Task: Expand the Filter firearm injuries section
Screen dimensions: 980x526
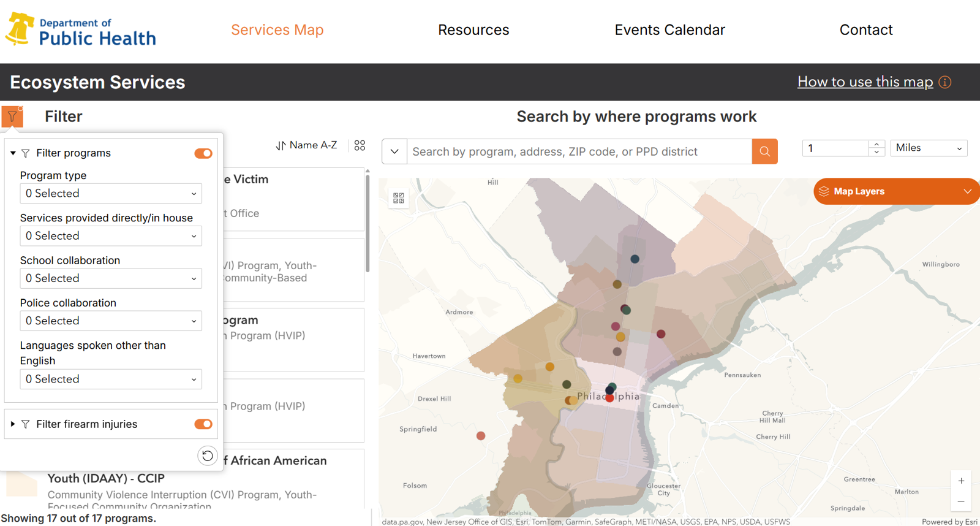Action: (x=13, y=424)
